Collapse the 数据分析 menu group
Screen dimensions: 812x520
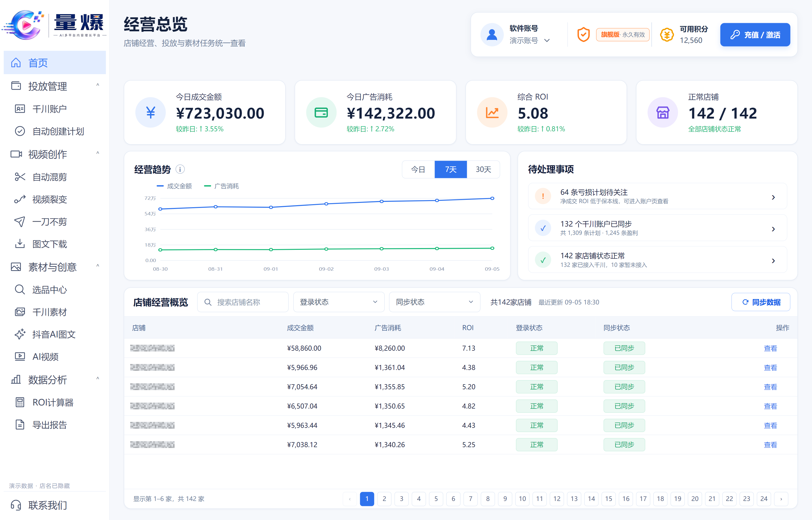[x=97, y=379]
